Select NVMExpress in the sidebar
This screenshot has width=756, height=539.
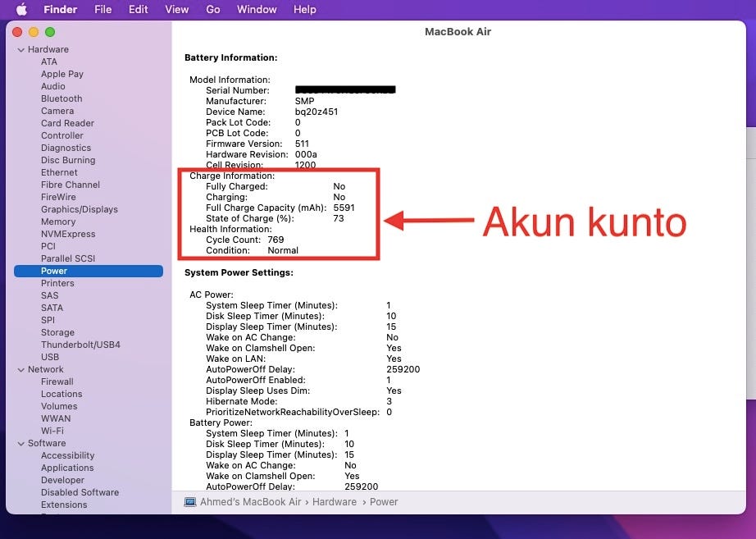pos(68,234)
